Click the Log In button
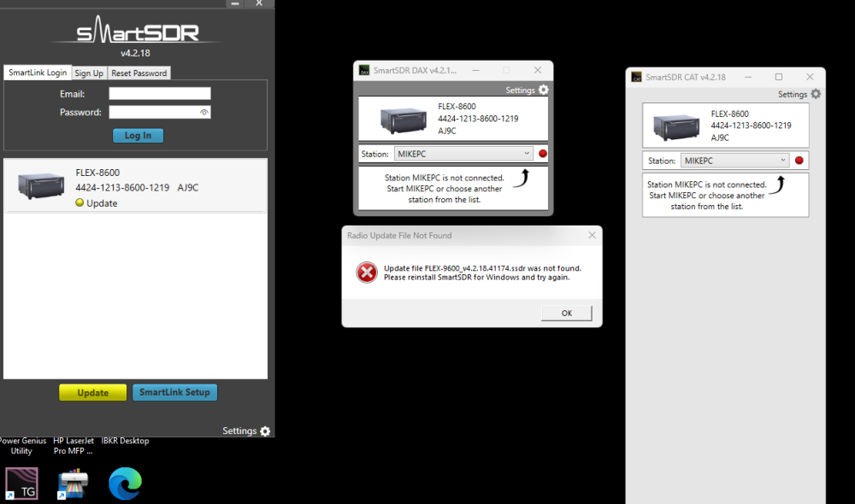 pos(138,135)
